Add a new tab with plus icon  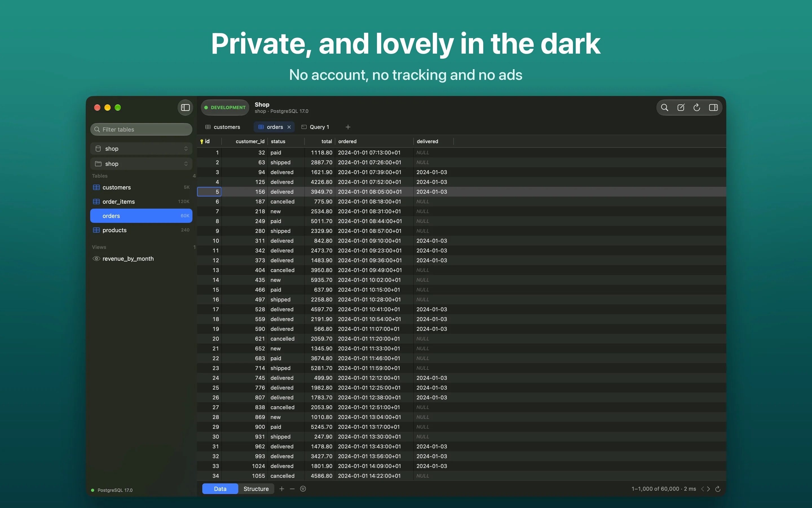click(348, 127)
